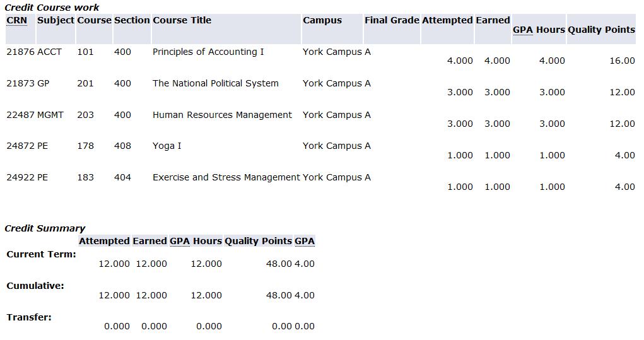Click the GPA Hours header in Credit Summary
644x340 pixels.
pyautogui.click(x=196, y=241)
